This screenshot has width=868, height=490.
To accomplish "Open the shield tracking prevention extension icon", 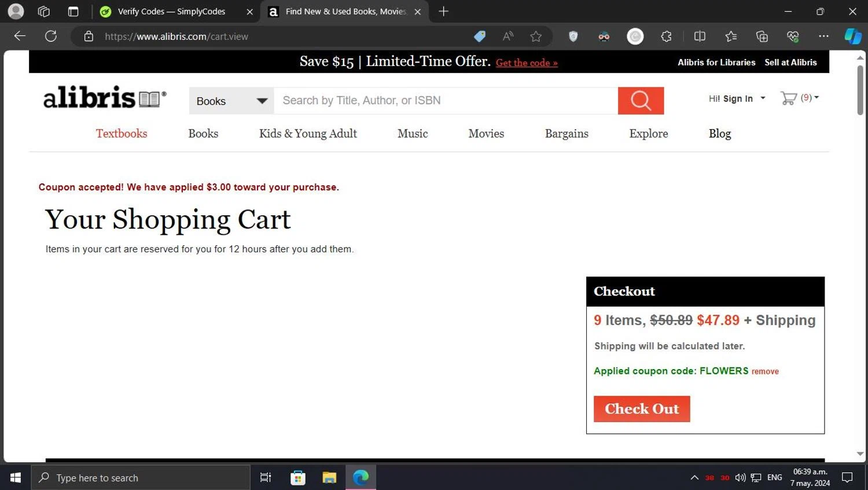I will pos(573,36).
